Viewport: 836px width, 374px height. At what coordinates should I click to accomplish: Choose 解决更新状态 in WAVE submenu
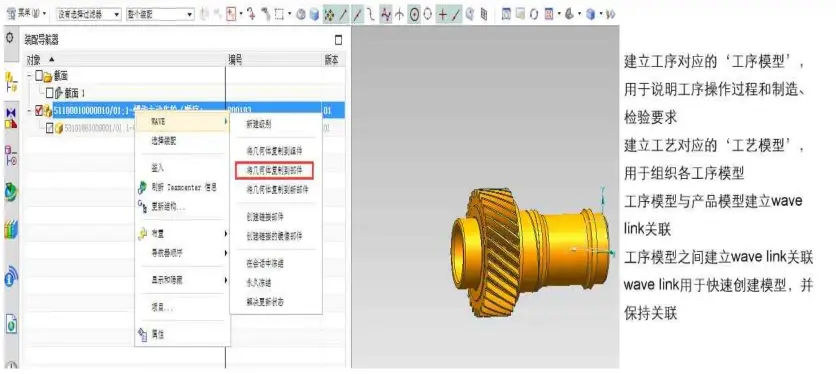(x=276, y=302)
